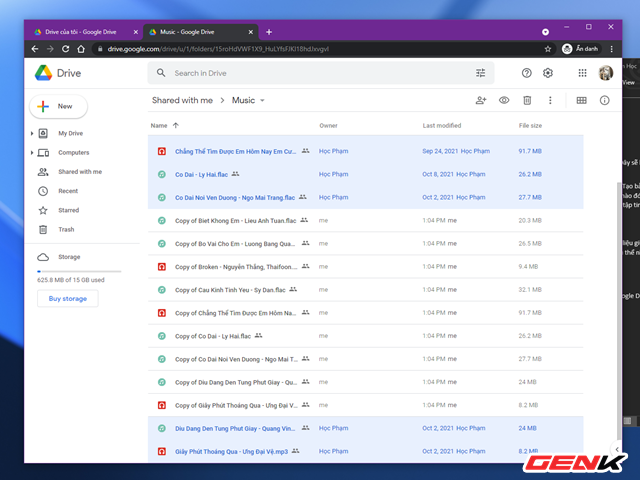Viewport: 640px width, 480px height.
Task: Click the browser Home icon
Action: (81, 49)
